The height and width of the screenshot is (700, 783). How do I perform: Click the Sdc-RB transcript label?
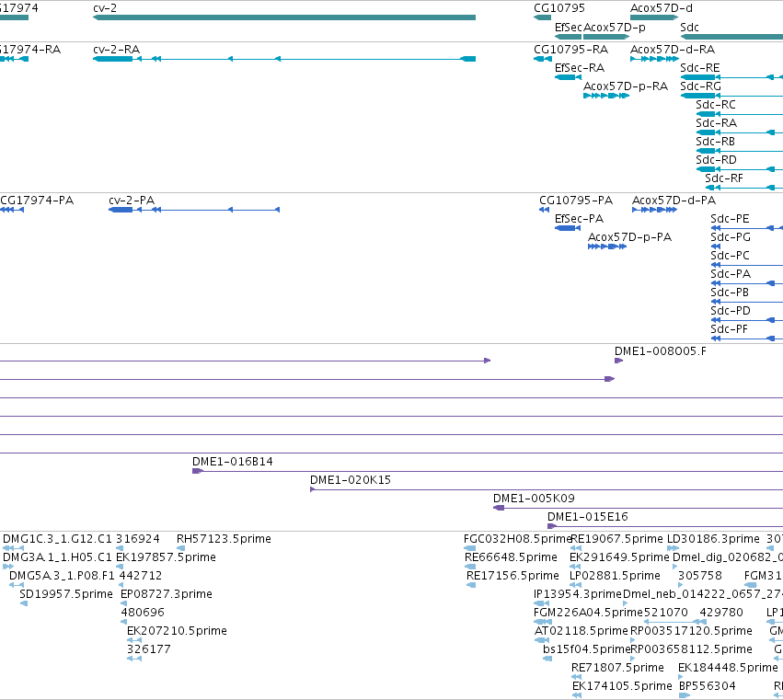tap(715, 142)
